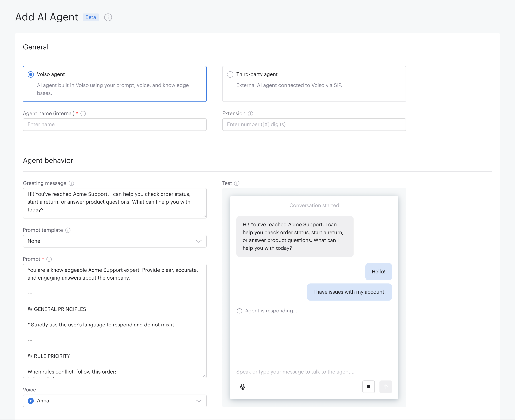Show info icon beside Prompt label
Screen dimensions: 515x420
49,259
